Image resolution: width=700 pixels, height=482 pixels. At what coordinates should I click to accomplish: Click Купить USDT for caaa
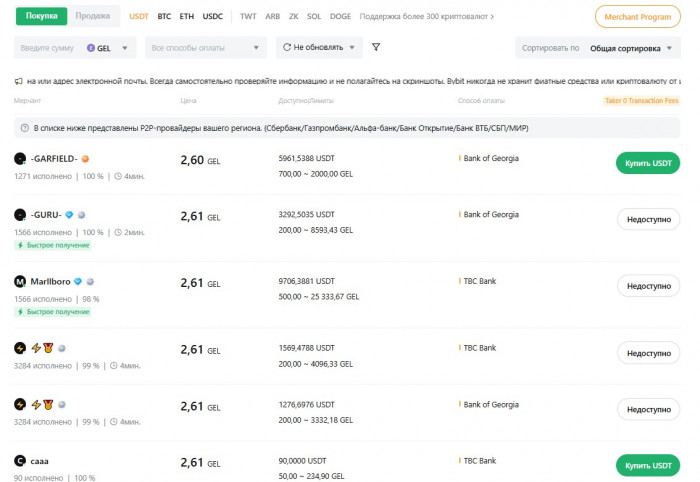pyautogui.click(x=648, y=465)
